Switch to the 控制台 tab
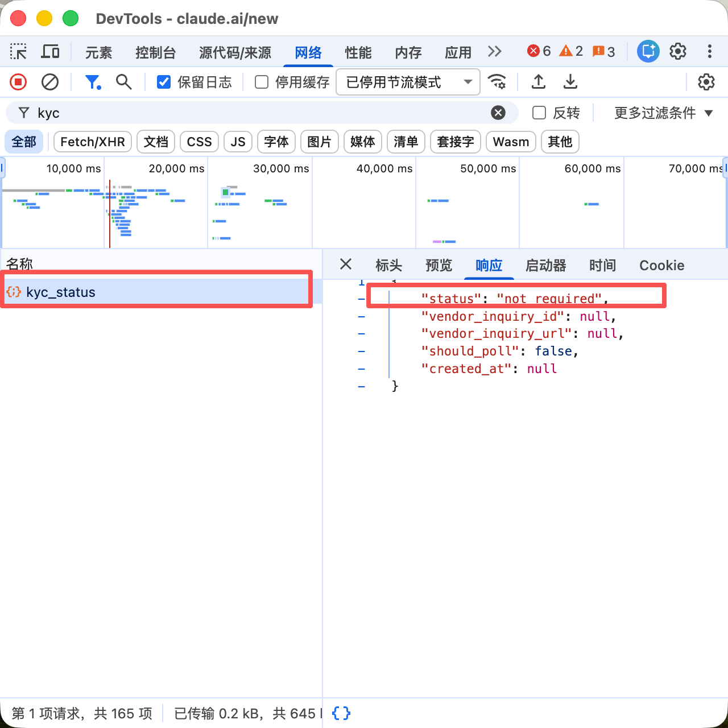Screen dimensions: 728x728 pyautogui.click(x=156, y=53)
